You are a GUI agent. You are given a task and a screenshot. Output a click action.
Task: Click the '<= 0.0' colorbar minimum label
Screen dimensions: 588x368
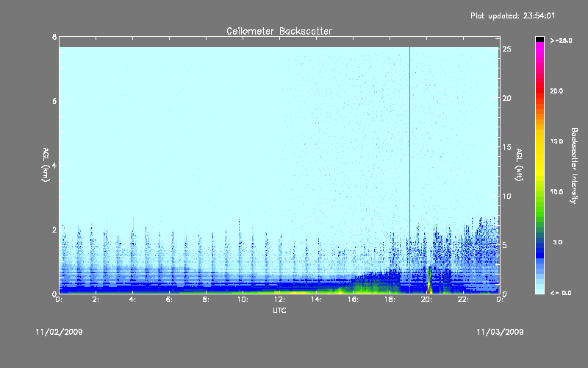pyautogui.click(x=561, y=293)
